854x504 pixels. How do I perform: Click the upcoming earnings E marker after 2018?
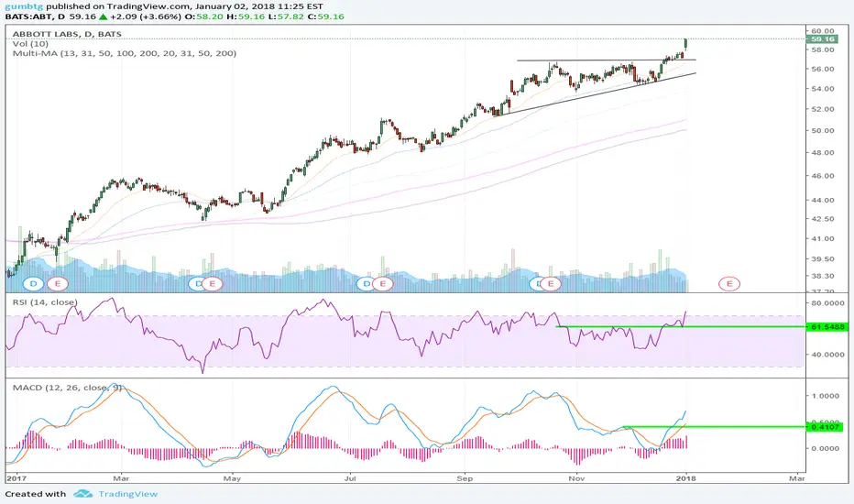(x=729, y=283)
